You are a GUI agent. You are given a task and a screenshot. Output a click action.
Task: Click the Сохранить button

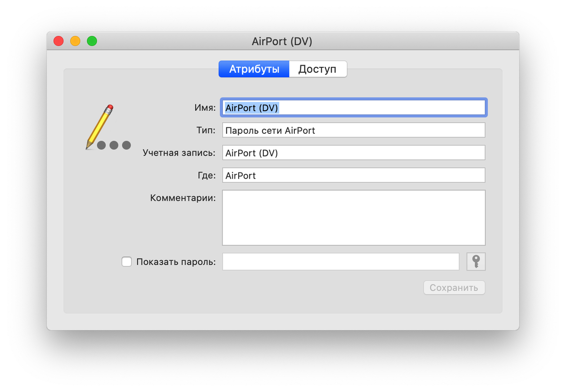click(x=454, y=287)
